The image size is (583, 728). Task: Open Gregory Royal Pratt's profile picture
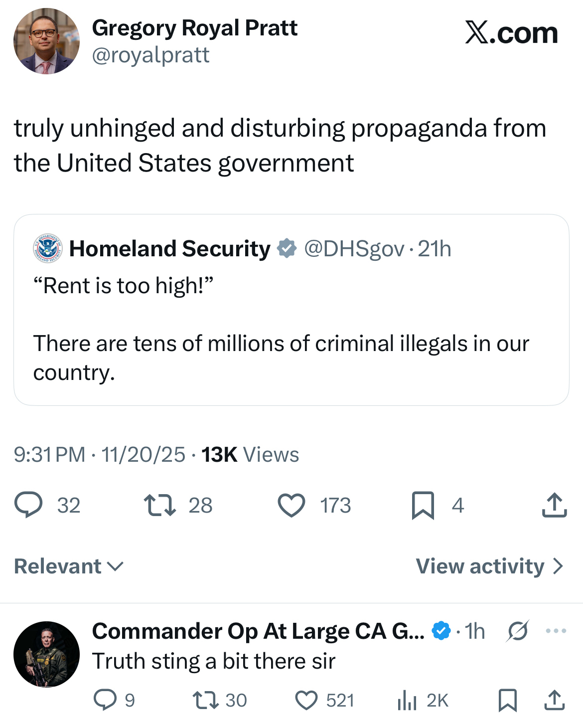pyautogui.click(x=46, y=41)
